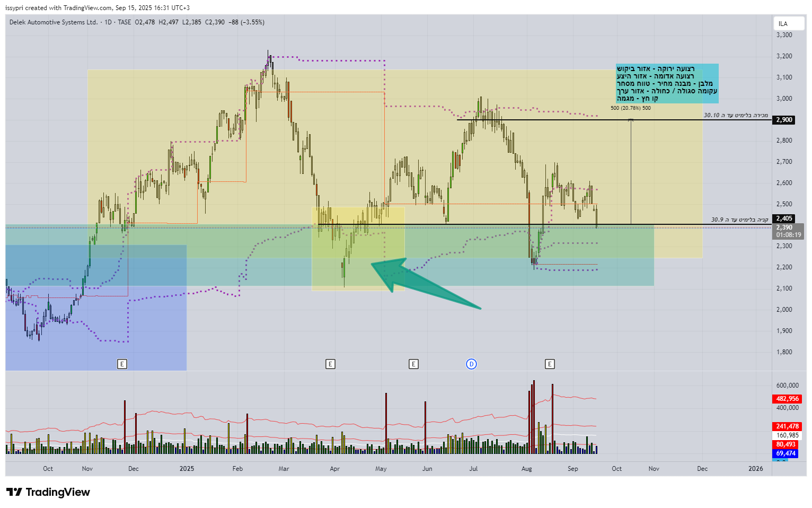
Task: Click the bar countdown timer 01:08:19
Action: 788,235
